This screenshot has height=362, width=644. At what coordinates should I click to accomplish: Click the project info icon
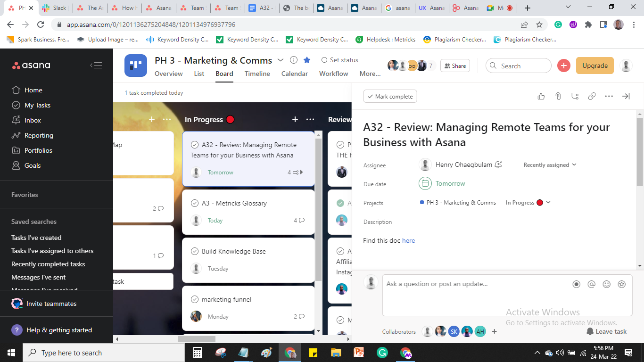tap(294, 60)
